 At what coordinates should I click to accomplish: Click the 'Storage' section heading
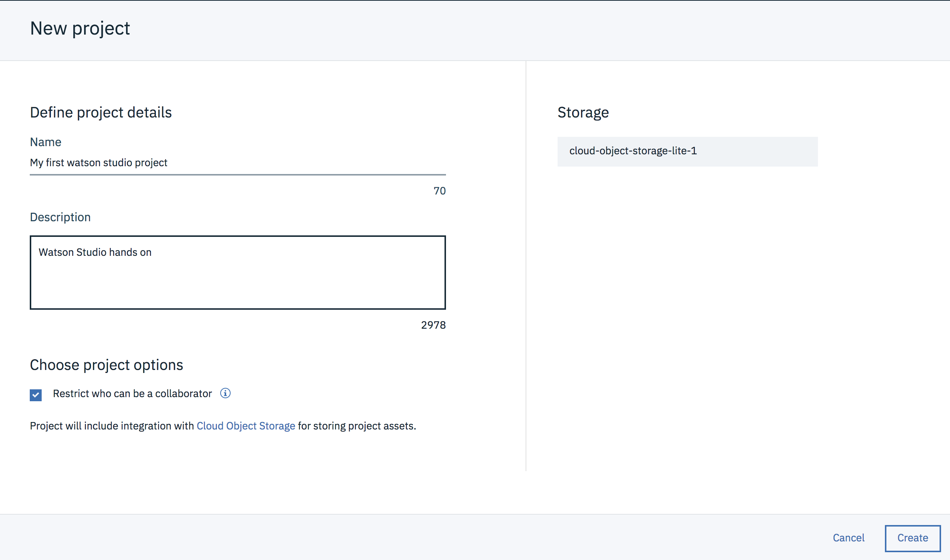pos(583,112)
